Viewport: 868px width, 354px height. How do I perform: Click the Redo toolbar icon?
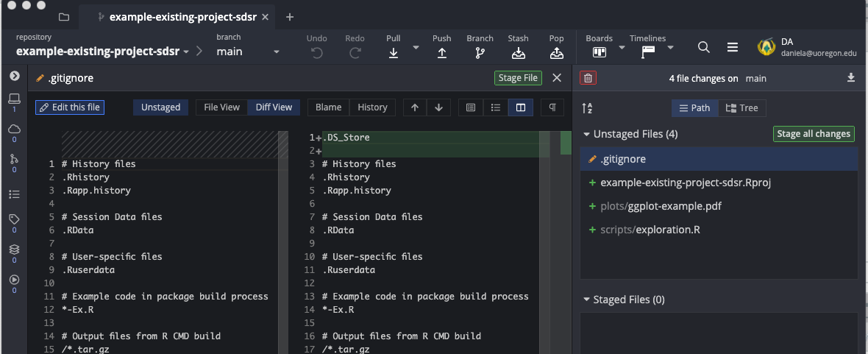(355, 53)
